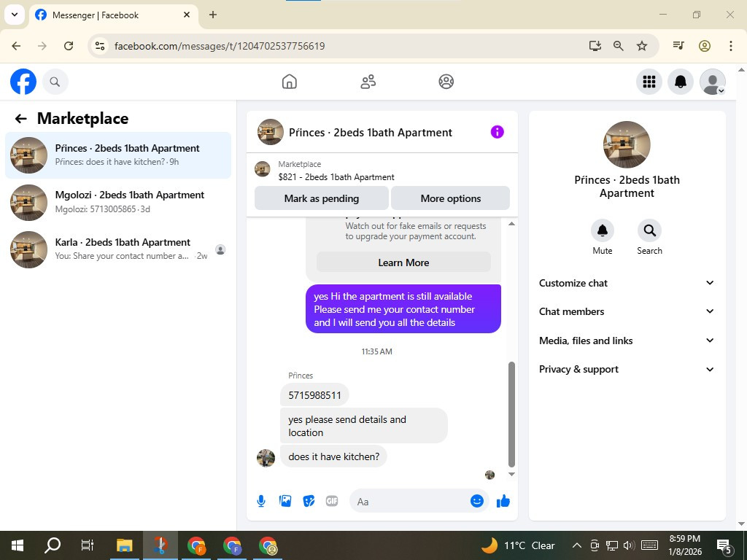Open the emoji picker in message box

tap(477, 501)
